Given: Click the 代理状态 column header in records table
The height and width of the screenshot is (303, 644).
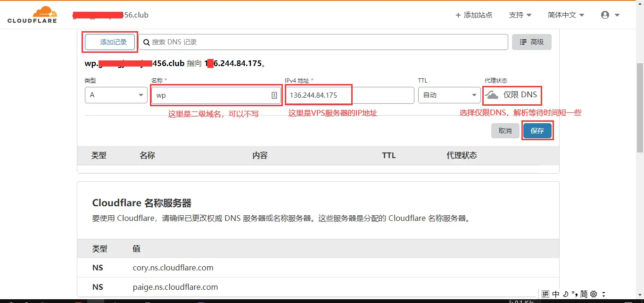Looking at the screenshot, I should (462, 155).
